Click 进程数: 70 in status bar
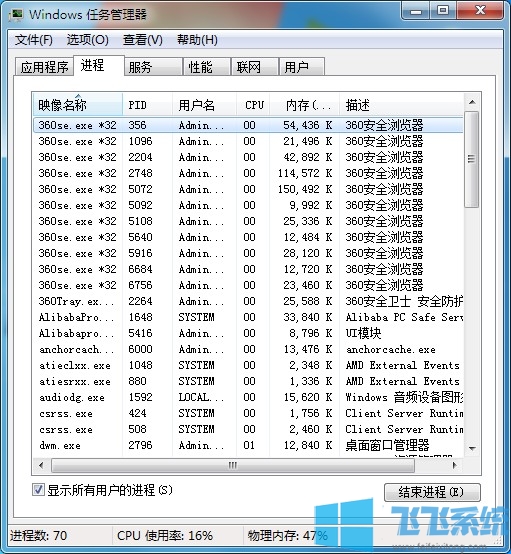The height and width of the screenshot is (554, 511). coord(39,536)
